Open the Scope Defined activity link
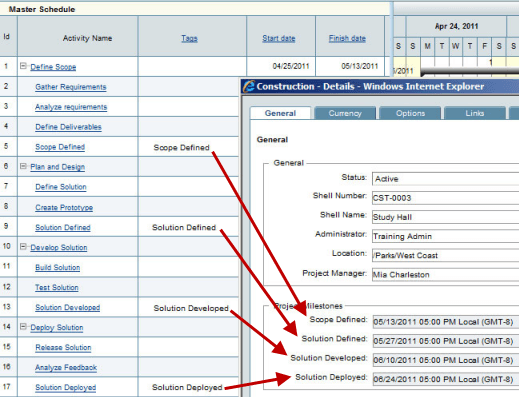This screenshot has width=519, height=397. point(60,147)
